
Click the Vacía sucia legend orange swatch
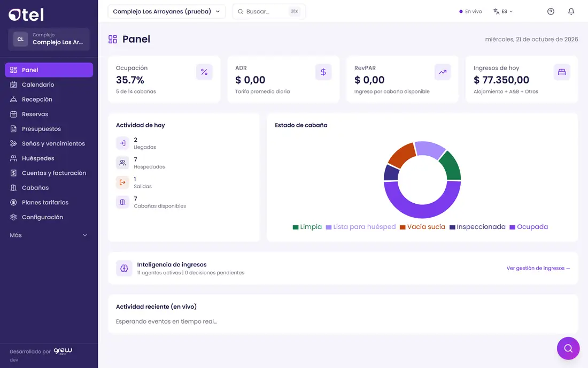[403, 227]
